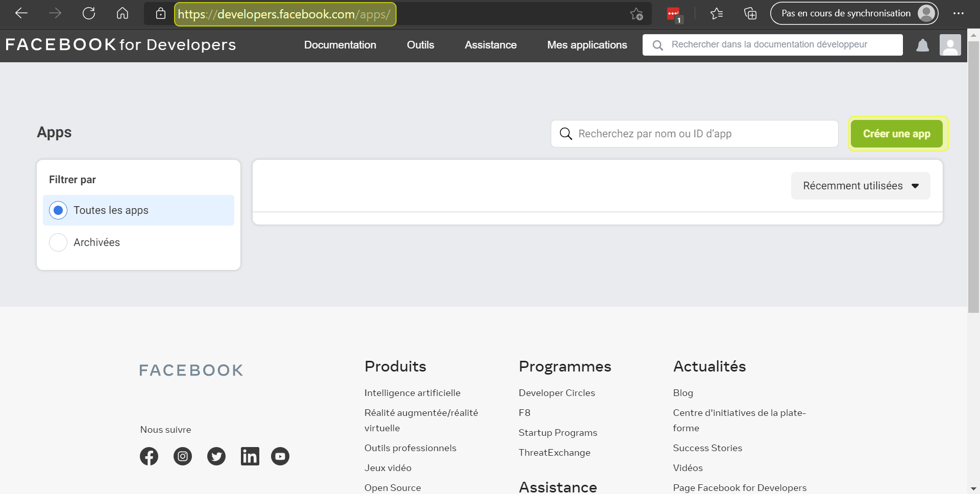Open the Outils menu
Viewport: 980px width, 494px height.
[x=421, y=45]
